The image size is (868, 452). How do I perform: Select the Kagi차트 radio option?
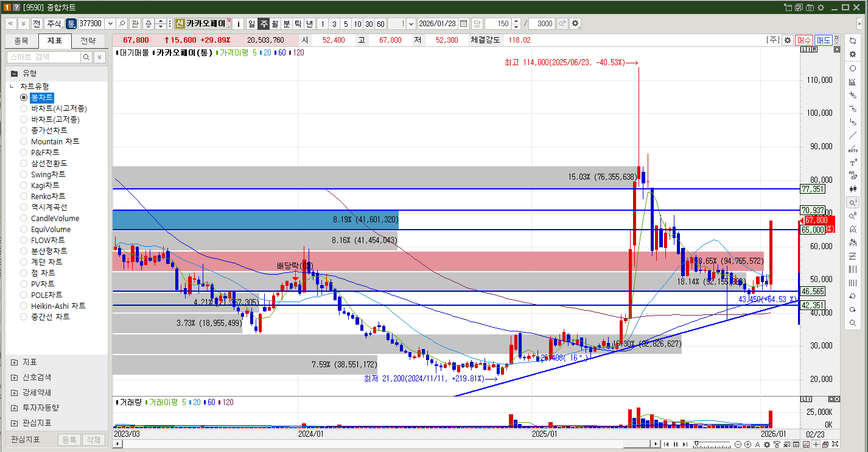coord(24,185)
